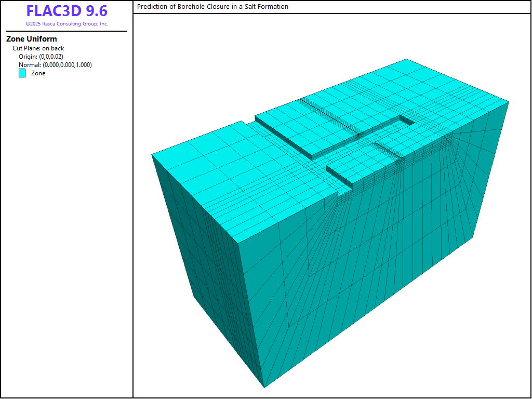
Task: Click the divider line below the logo
Action: pos(66,31)
